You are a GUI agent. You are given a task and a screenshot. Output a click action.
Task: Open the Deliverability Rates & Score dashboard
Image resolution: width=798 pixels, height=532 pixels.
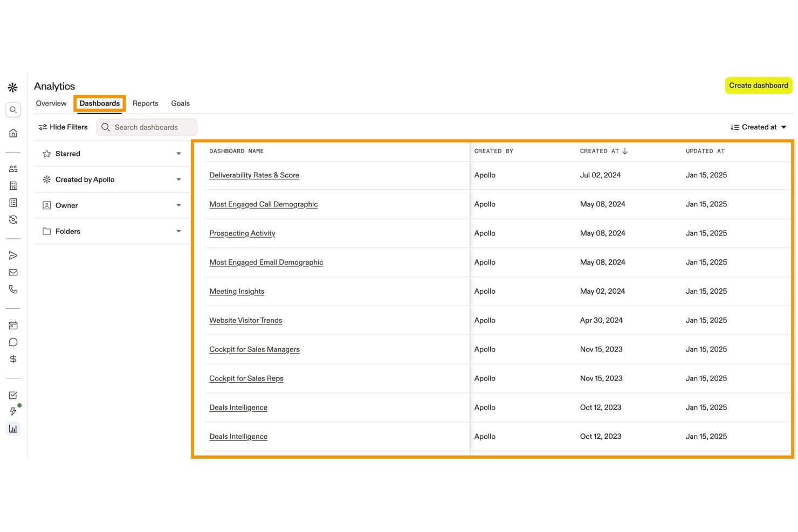(254, 175)
